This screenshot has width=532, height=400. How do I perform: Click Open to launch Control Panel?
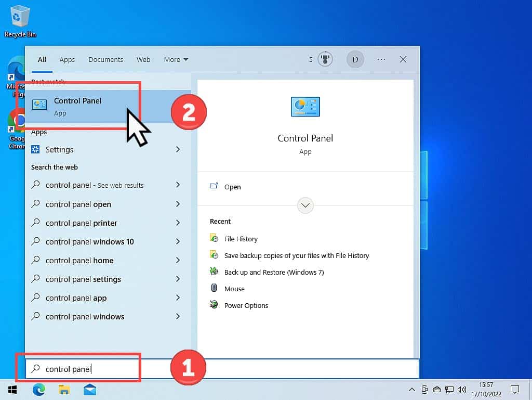233,187
